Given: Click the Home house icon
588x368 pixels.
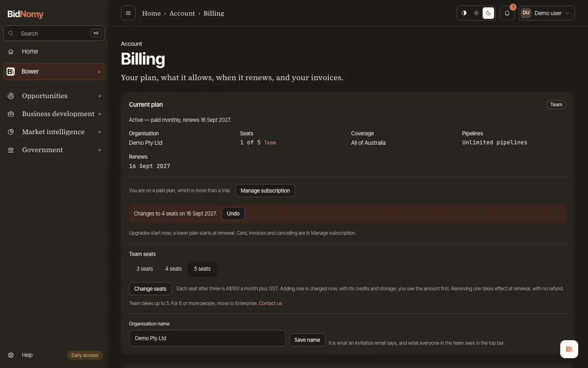Looking at the screenshot, I should tap(11, 52).
